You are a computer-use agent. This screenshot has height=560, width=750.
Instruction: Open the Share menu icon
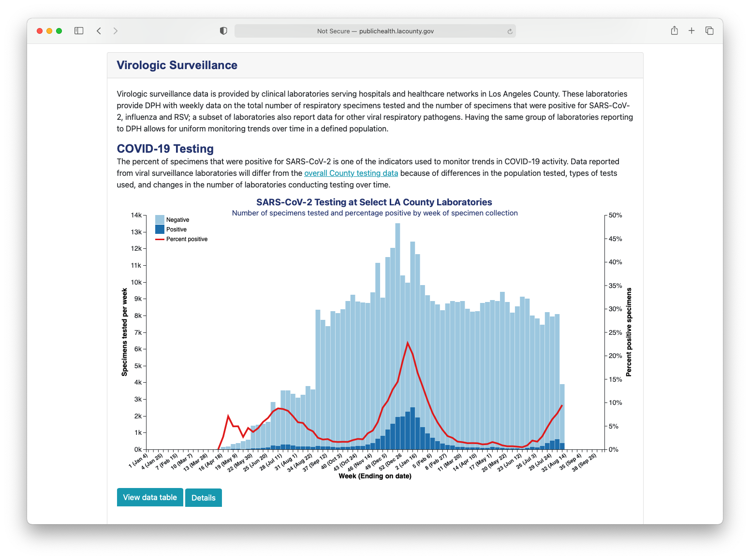coord(674,30)
